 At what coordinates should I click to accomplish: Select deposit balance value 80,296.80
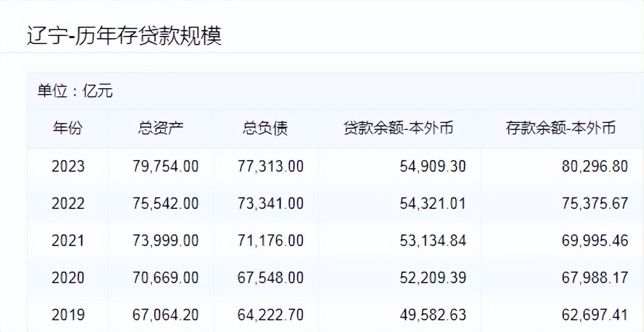click(x=595, y=167)
